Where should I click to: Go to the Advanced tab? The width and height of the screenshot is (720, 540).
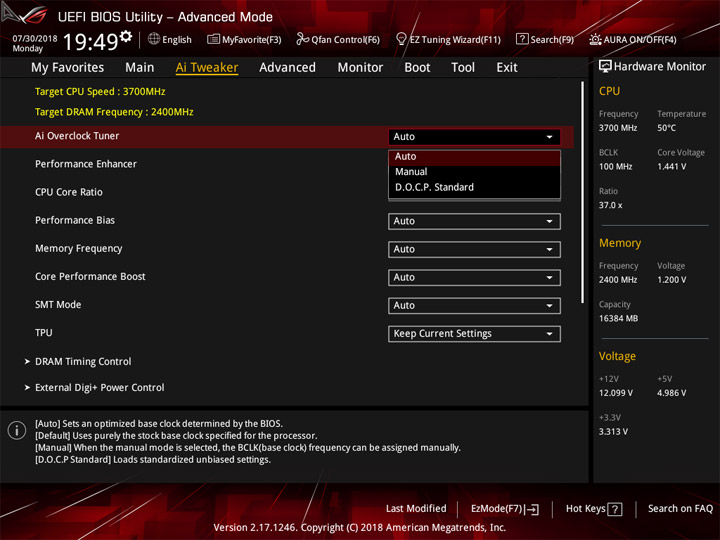click(287, 68)
